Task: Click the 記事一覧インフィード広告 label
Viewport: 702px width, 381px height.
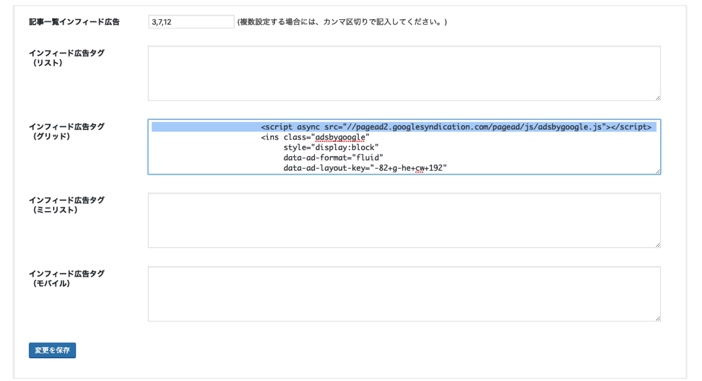Action: (74, 22)
